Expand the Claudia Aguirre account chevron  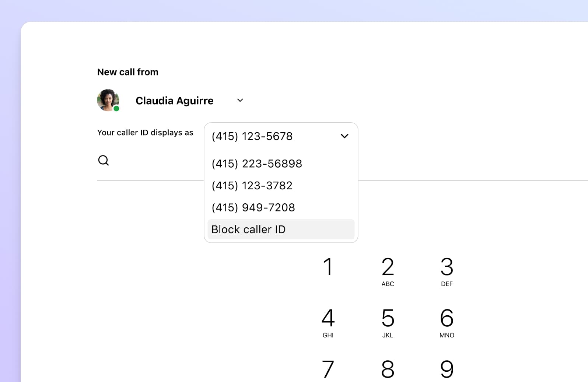(x=240, y=100)
